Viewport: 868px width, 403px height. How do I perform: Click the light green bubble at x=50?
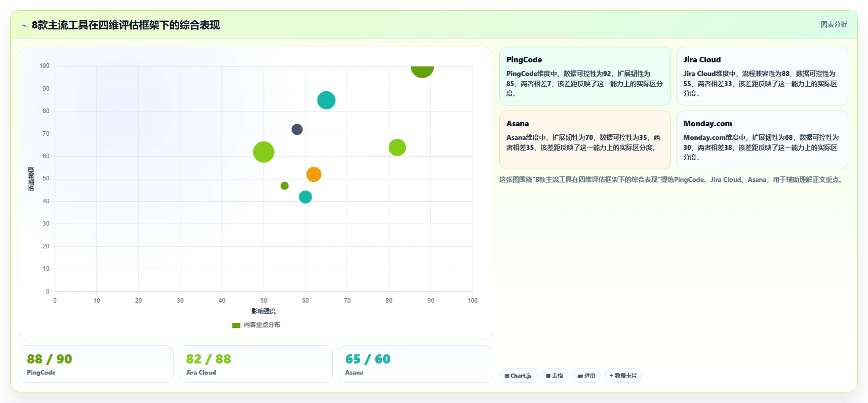(x=264, y=152)
